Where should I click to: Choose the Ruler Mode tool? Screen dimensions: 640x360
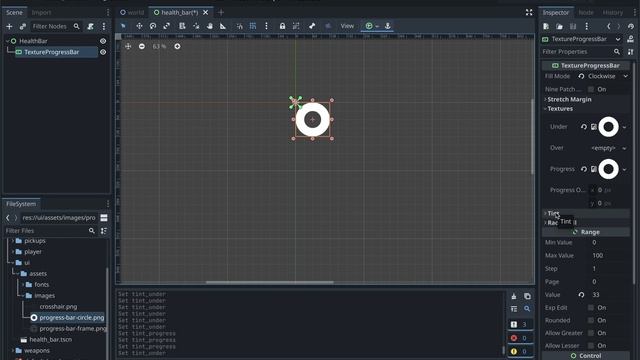(223, 26)
